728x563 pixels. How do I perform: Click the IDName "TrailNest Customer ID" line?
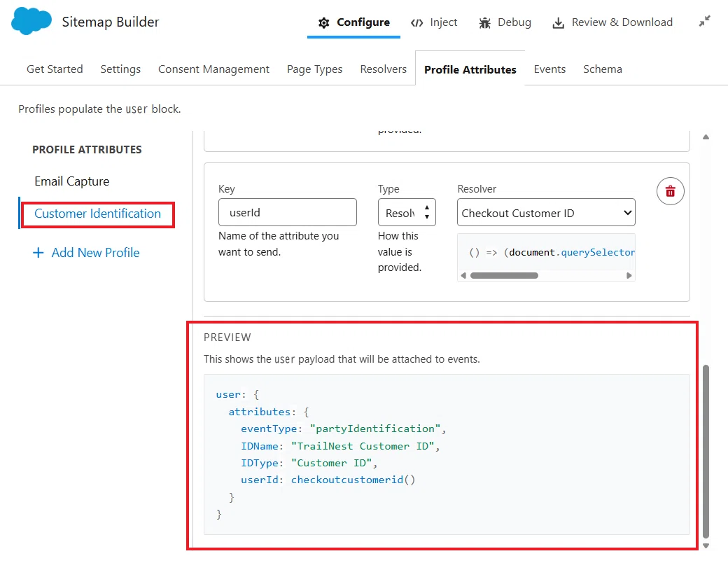point(340,446)
